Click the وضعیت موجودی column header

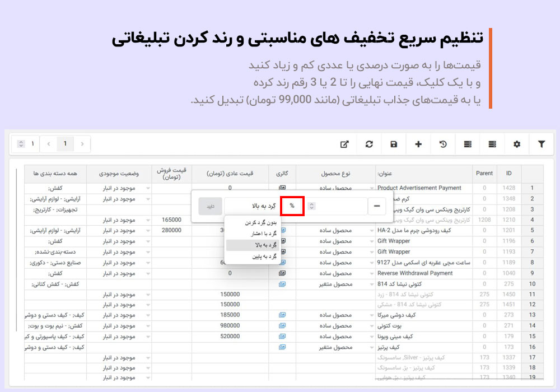pyautogui.click(x=119, y=174)
